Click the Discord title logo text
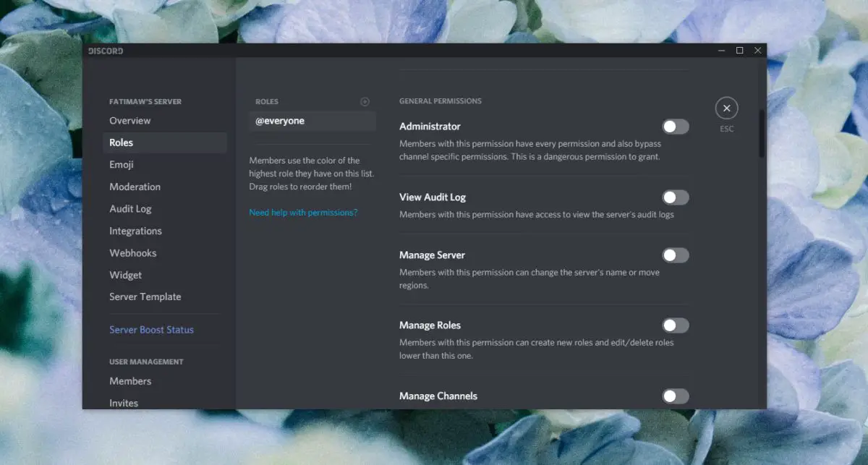This screenshot has width=868, height=465. click(106, 51)
